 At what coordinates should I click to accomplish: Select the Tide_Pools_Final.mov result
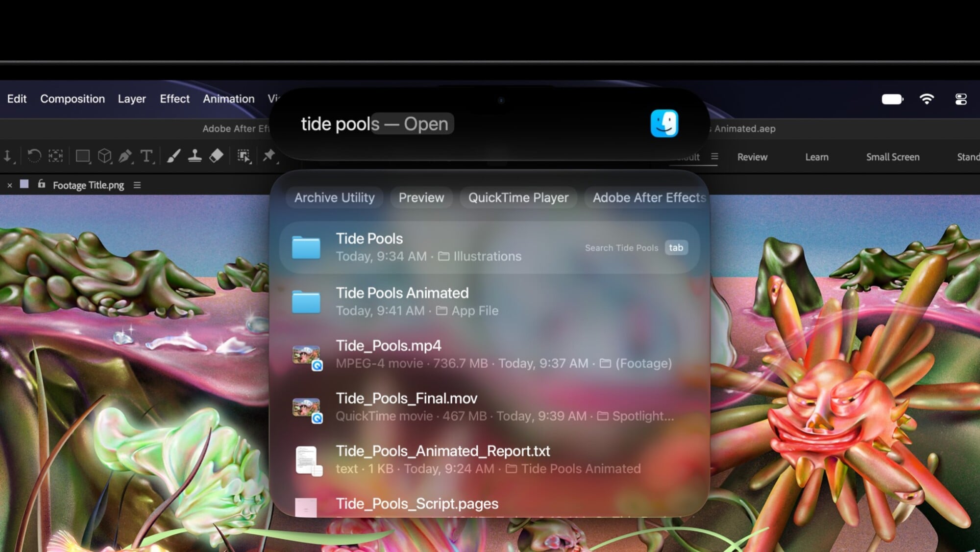(489, 407)
